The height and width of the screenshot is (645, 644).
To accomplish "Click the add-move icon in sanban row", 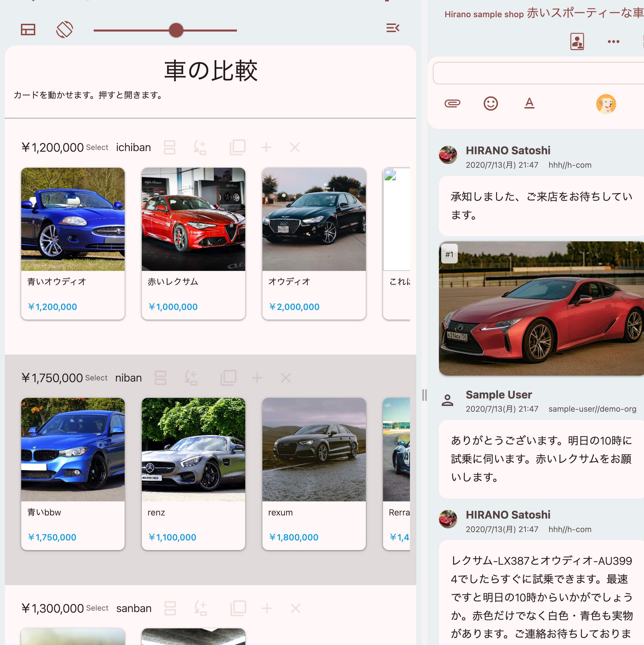I will click(x=201, y=608).
